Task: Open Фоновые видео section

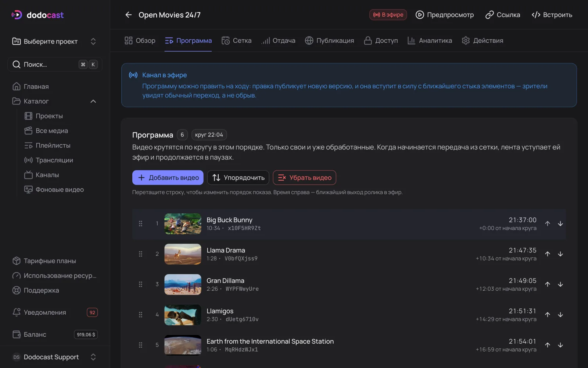Action: pyautogui.click(x=61, y=190)
